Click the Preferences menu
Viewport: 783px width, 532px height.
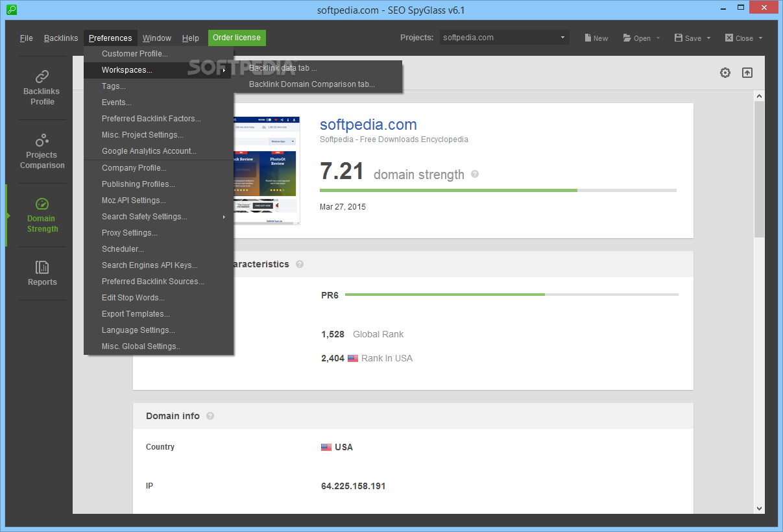pyautogui.click(x=110, y=38)
